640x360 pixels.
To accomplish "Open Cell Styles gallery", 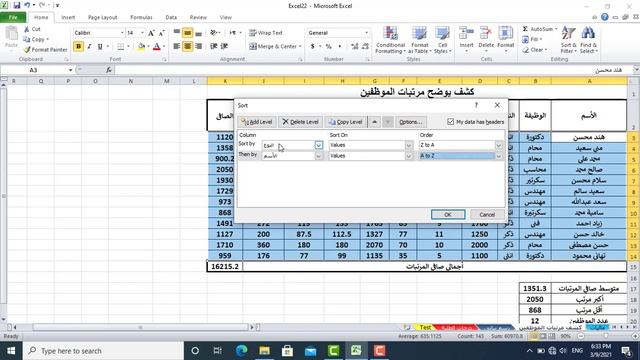I will click(442, 40).
